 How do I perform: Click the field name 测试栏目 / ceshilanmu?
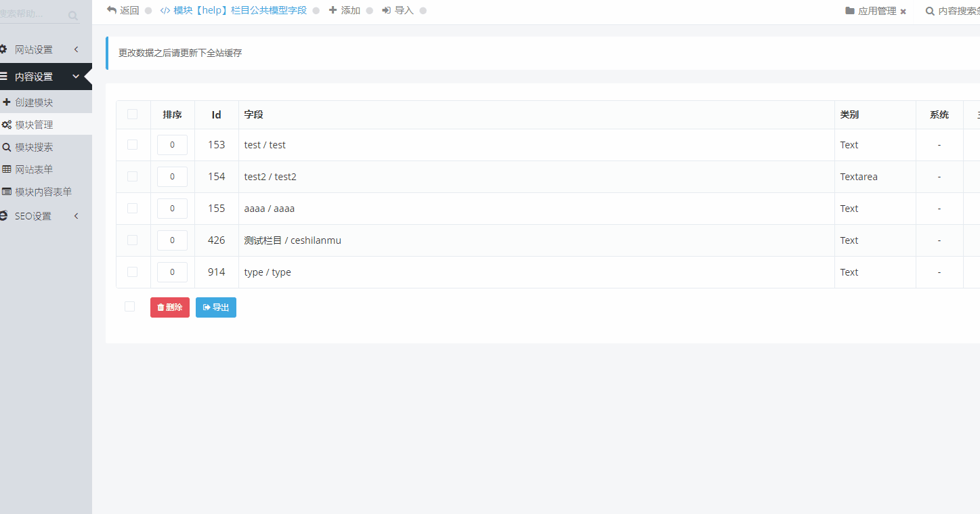click(x=293, y=240)
